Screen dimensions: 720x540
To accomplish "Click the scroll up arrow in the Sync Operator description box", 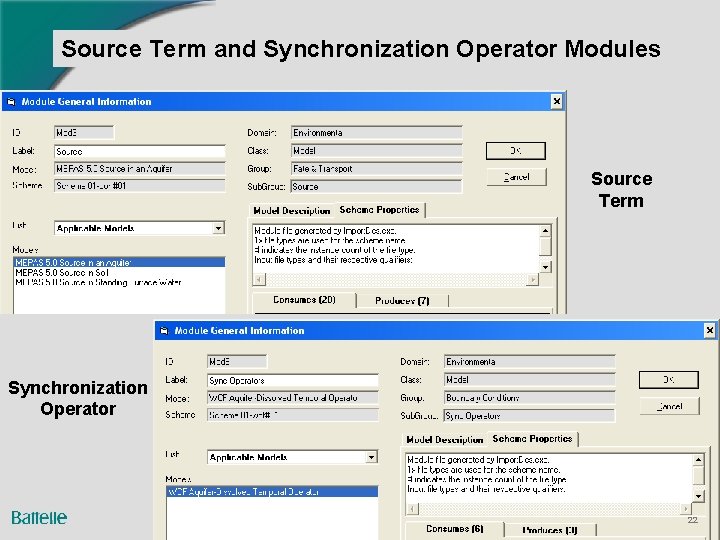I will point(698,460).
